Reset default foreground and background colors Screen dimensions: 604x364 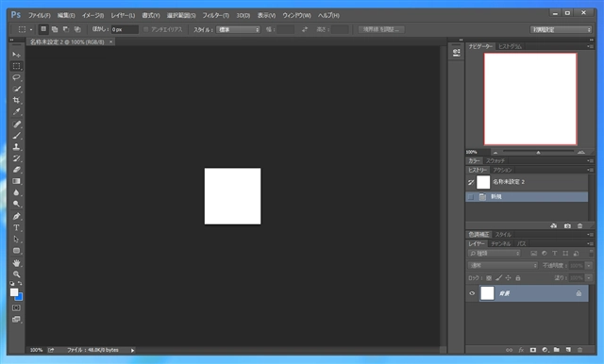tap(12, 283)
